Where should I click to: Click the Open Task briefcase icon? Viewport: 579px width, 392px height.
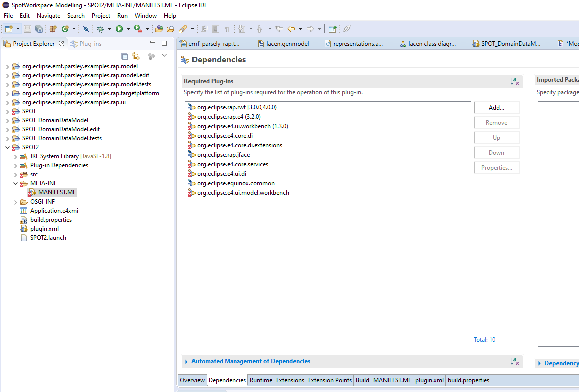(x=170, y=29)
